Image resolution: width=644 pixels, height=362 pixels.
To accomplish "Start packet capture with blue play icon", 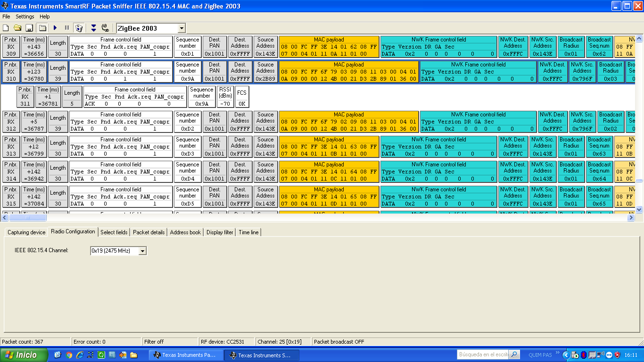I will pos(55,28).
